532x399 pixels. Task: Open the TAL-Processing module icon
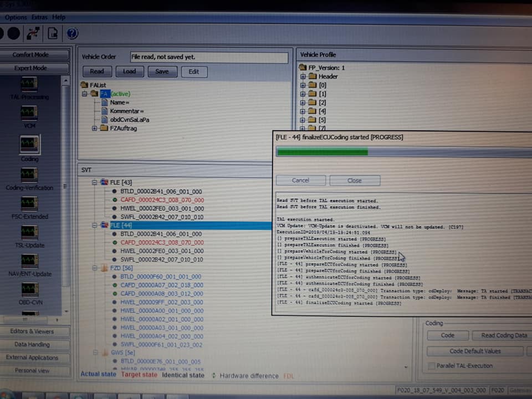pyautogui.click(x=29, y=84)
